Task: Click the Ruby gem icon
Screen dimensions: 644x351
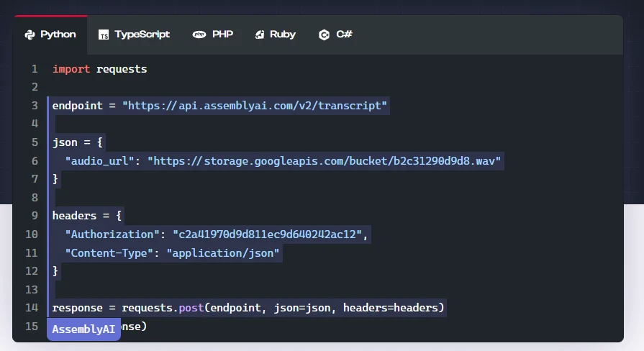Action: (x=260, y=35)
